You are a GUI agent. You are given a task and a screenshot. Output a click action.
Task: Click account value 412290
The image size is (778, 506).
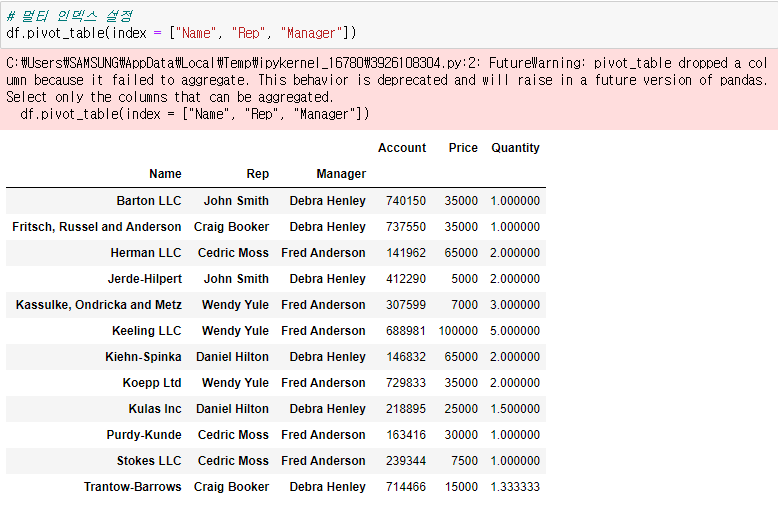[406, 279]
